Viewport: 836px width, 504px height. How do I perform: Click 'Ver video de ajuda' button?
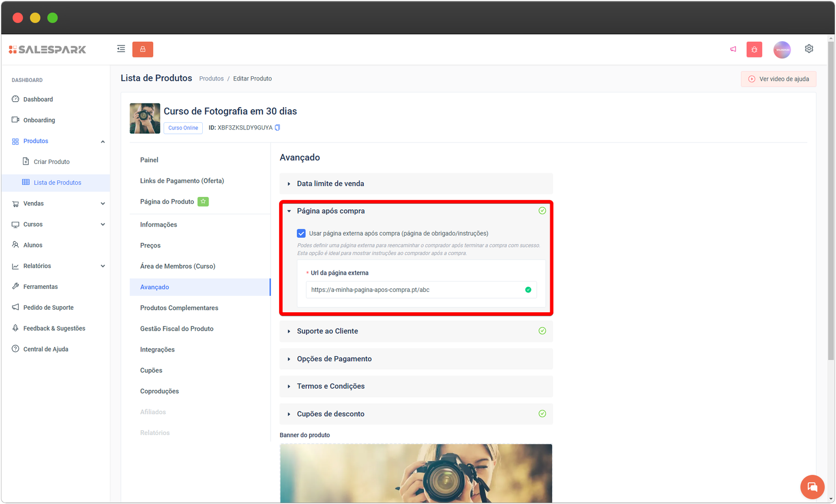click(x=778, y=79)
